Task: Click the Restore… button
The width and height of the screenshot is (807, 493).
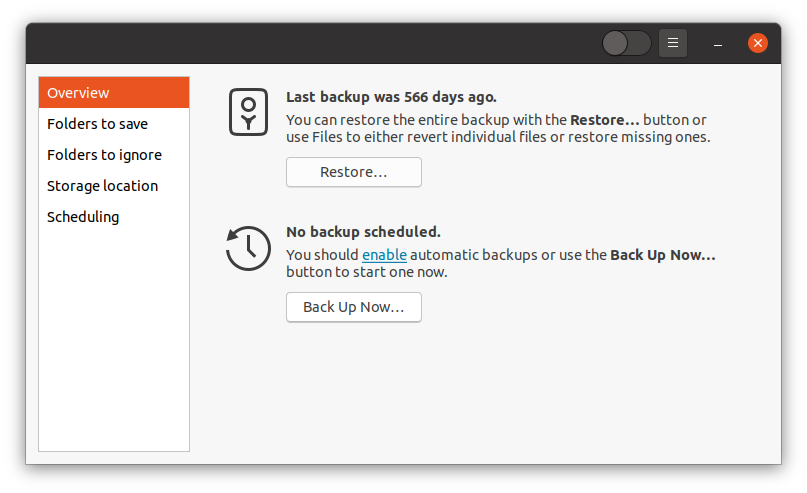Action: (354, 172)
